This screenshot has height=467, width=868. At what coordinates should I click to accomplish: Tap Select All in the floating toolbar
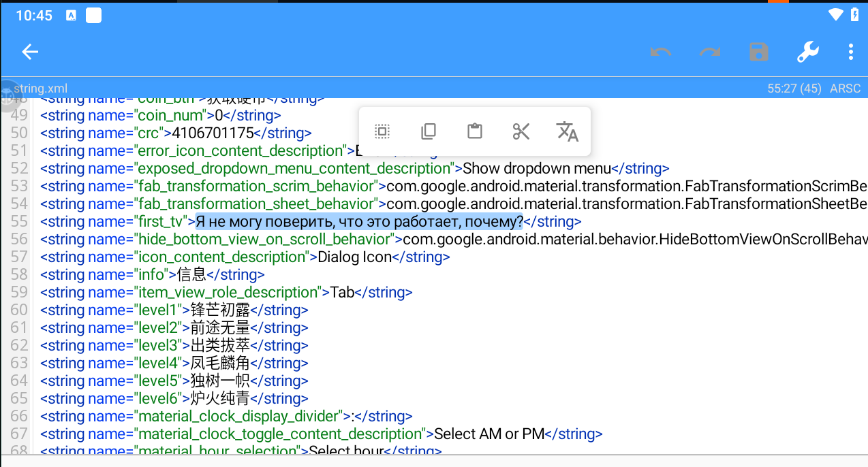(382, 131)
